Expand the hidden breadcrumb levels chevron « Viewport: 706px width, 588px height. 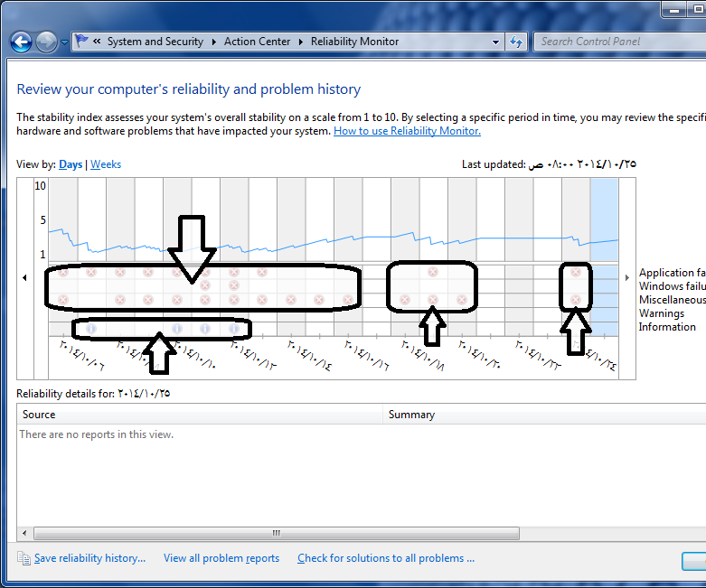coord(97,42)
